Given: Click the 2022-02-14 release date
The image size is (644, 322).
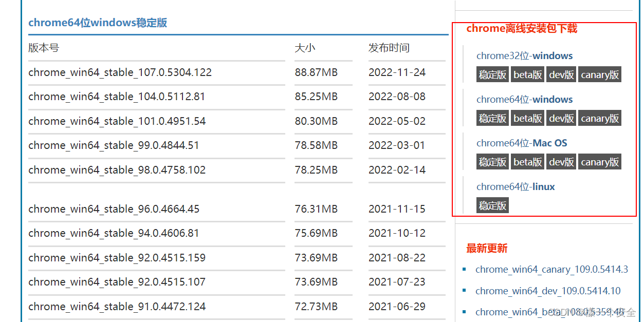Looking at the screenshot, I should 397,170.
